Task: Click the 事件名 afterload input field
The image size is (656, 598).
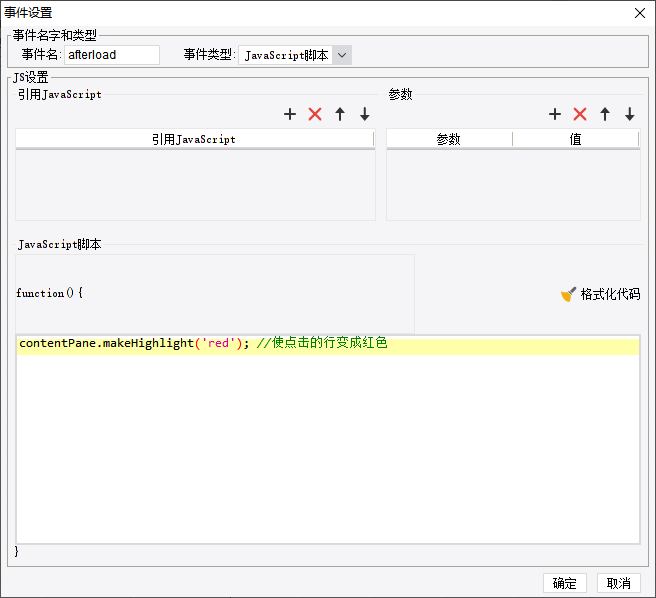Action: point(112,55)
